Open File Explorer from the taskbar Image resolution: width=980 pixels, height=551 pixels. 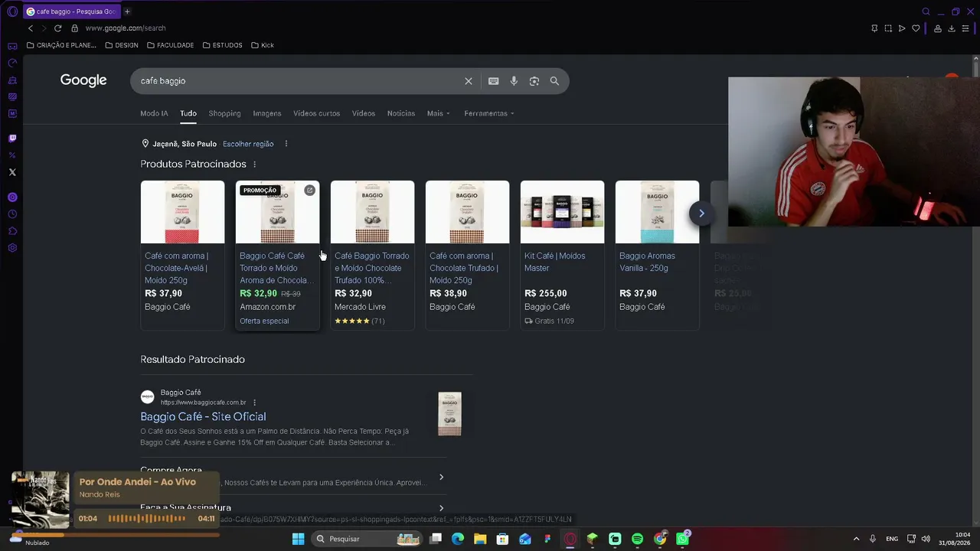tap(480, 539)
